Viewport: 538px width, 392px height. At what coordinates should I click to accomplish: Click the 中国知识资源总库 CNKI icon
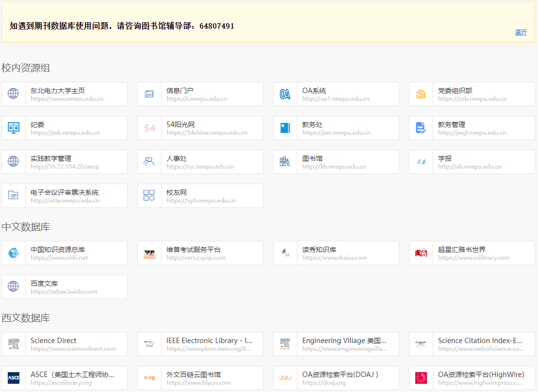click(x=14, y=253)
